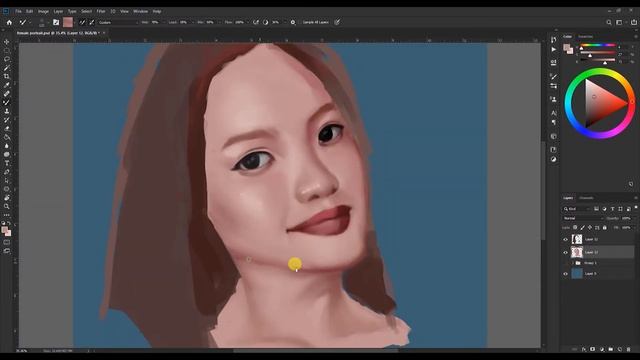Expand the Group 1 folder layer
The image size is (640, 360).
[572, 263]
